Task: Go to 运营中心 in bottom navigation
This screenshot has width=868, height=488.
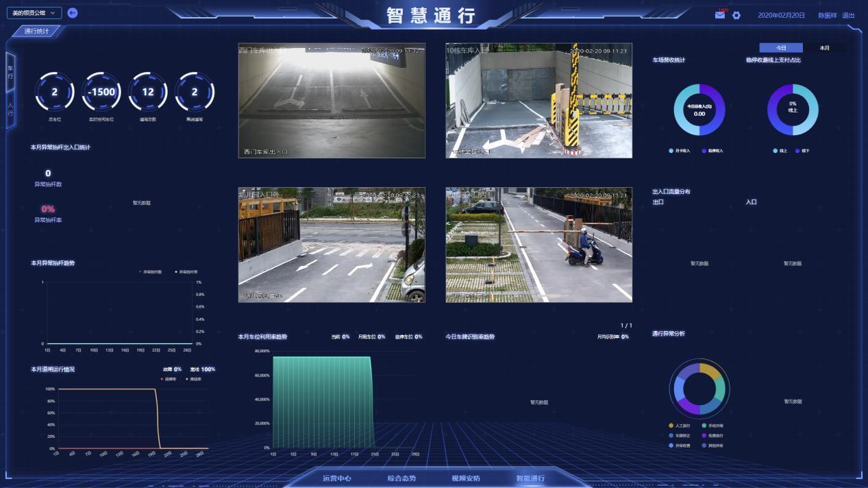Action: point(337,478)
